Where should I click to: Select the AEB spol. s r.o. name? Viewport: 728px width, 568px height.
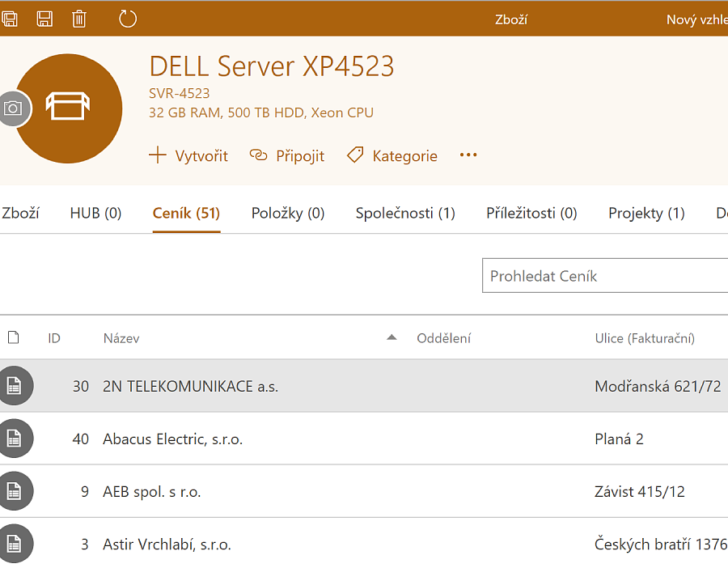[x=152, y=491]
